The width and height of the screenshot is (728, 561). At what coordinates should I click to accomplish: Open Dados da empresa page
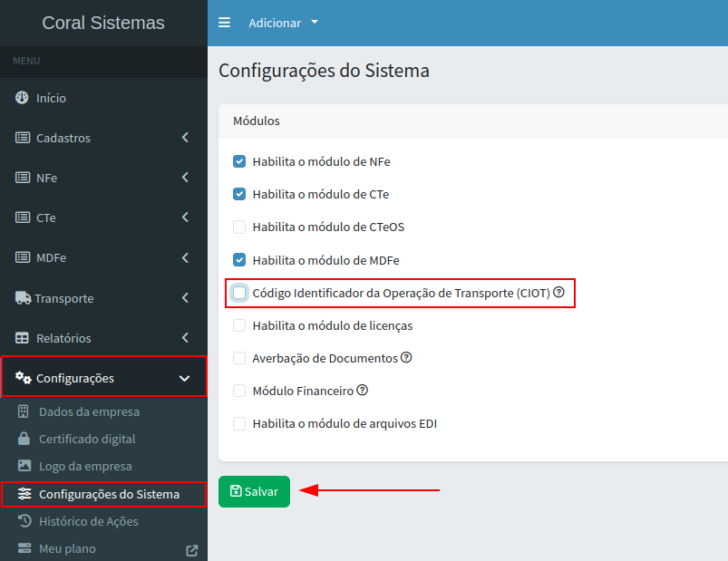pos(89,411)
